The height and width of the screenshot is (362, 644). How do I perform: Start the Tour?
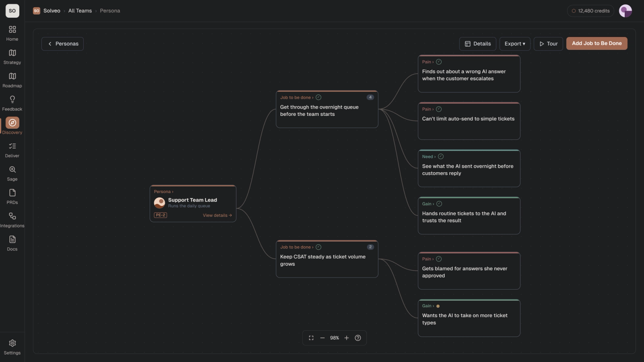pos(548,44)
